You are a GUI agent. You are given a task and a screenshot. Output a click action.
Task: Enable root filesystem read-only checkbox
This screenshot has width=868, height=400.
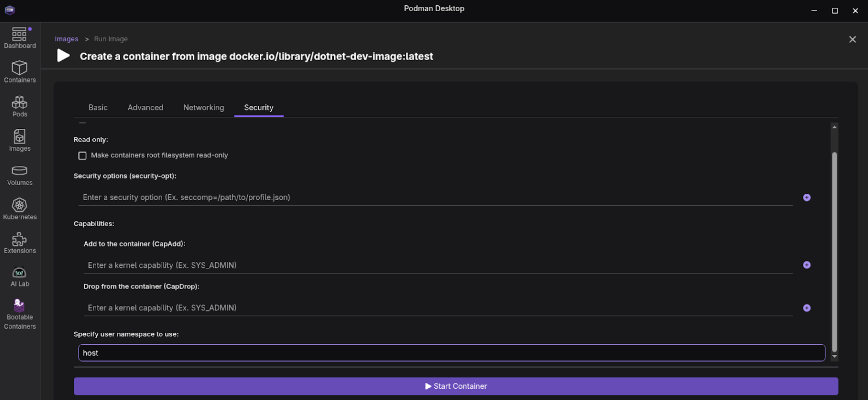tap(82, 156)
